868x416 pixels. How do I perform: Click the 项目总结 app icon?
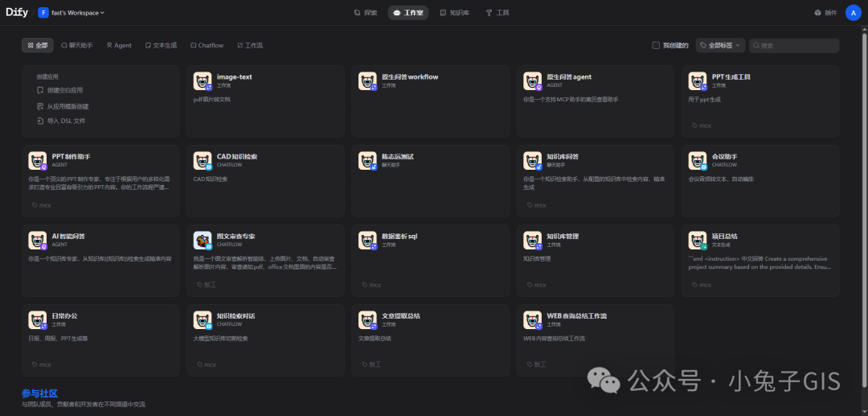point(698,241)
